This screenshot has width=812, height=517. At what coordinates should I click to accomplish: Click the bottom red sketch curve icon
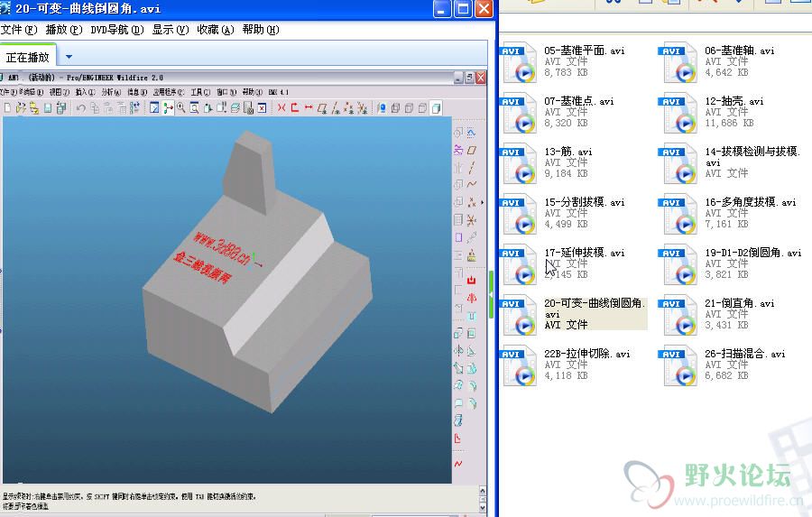pyautogui.click(x=457, y=463)
